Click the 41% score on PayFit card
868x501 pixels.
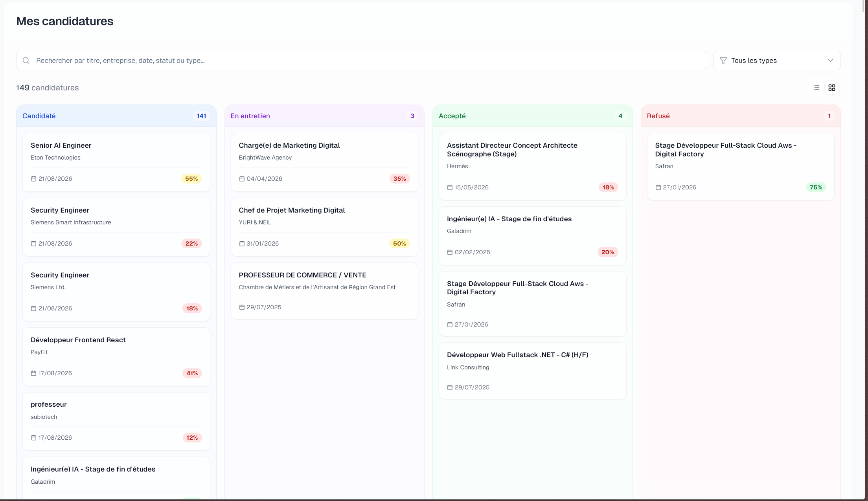point(192,373)
